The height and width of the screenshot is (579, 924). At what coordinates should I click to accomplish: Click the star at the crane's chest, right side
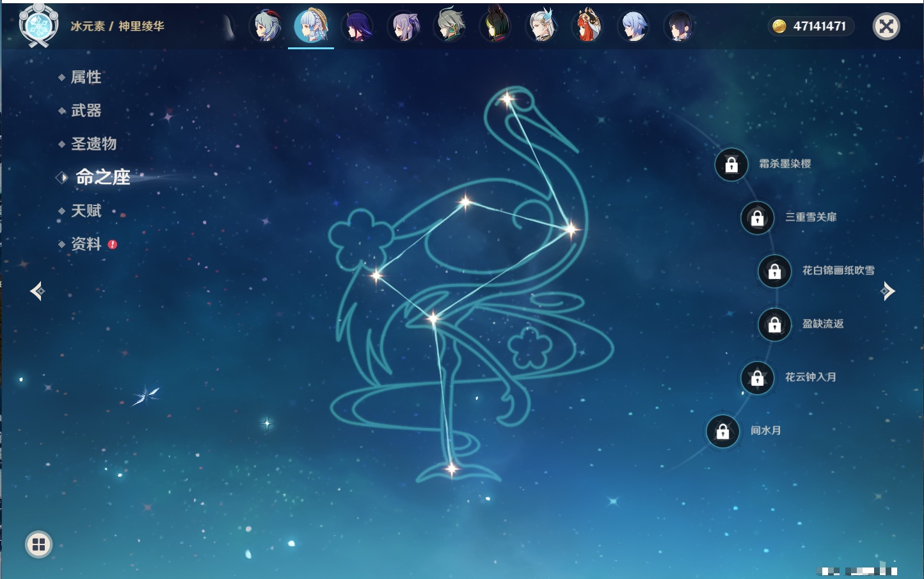click(x=571, y=229)
